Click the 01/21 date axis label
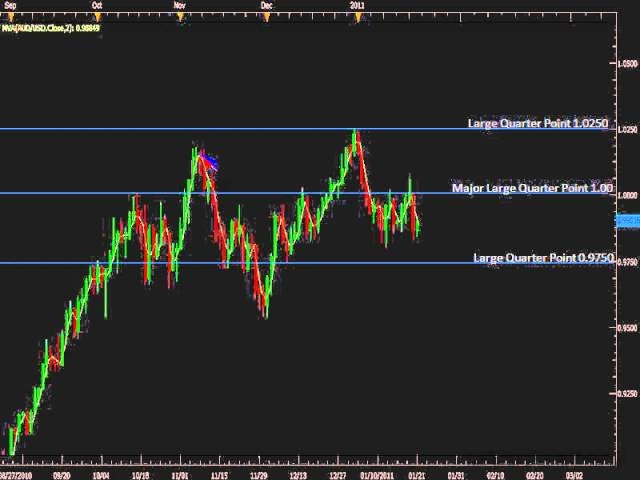 pos(417,476)
